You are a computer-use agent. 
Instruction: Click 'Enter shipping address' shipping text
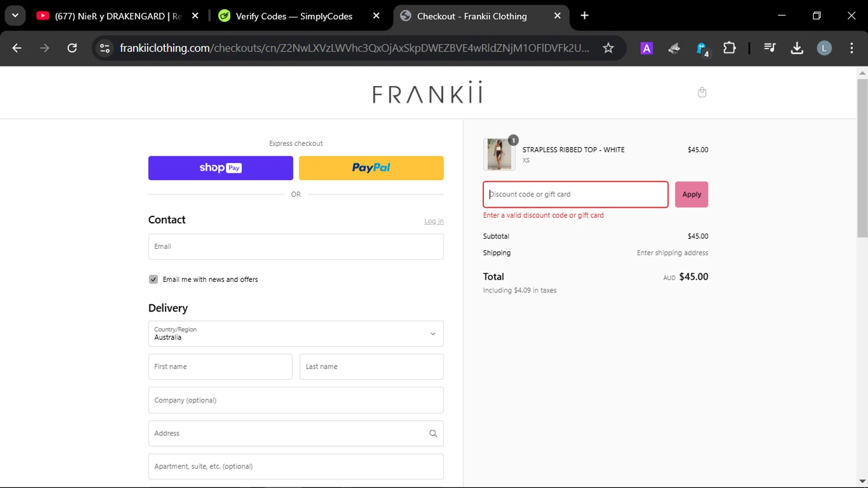coord(672,253)
